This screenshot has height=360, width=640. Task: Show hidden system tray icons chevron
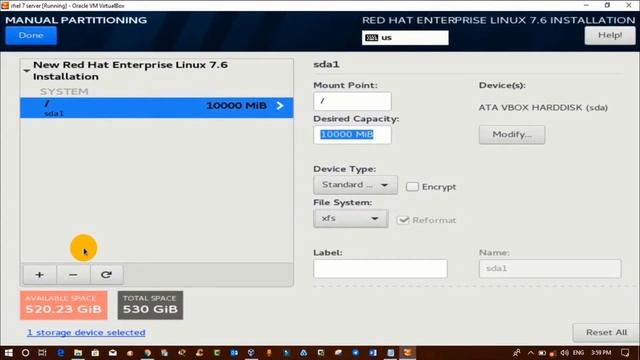[x=531, y=353]
